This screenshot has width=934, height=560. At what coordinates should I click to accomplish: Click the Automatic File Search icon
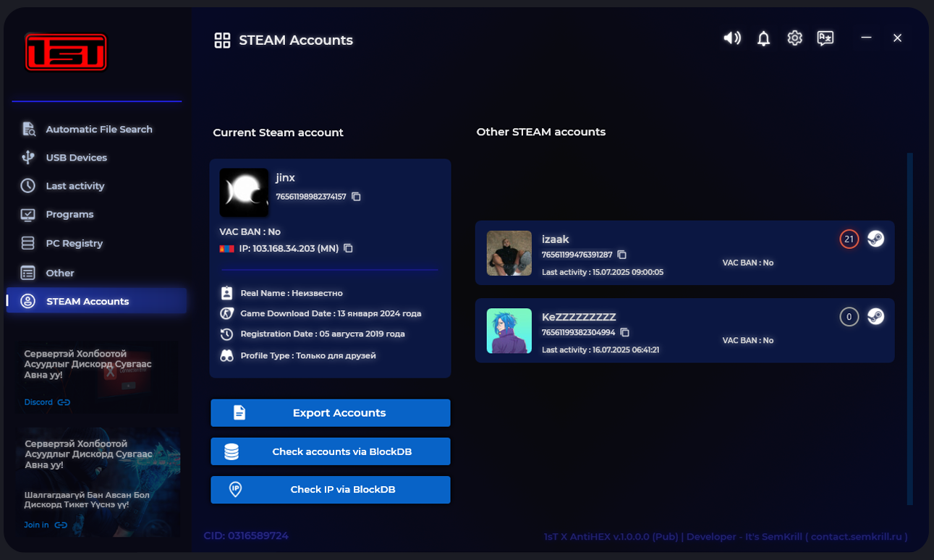pyautogui.click(x=28, y=129)
